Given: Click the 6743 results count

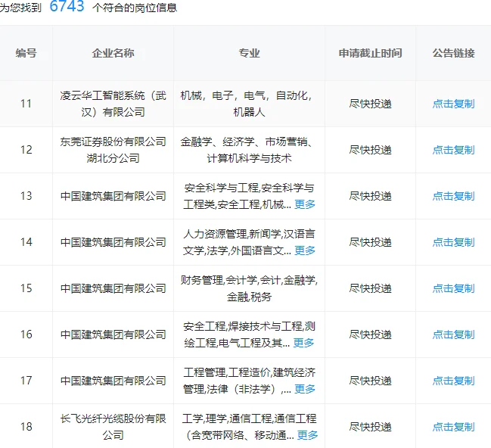Looking at the screenshot, I should [67, 6].
